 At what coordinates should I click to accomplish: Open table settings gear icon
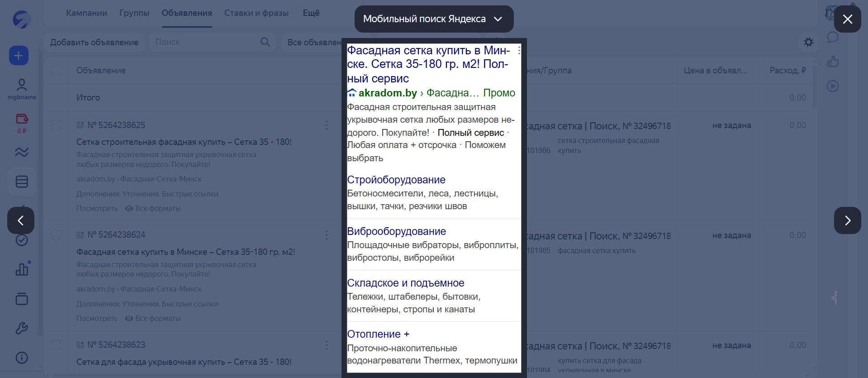pyautogui.click(x=808, y=42)
